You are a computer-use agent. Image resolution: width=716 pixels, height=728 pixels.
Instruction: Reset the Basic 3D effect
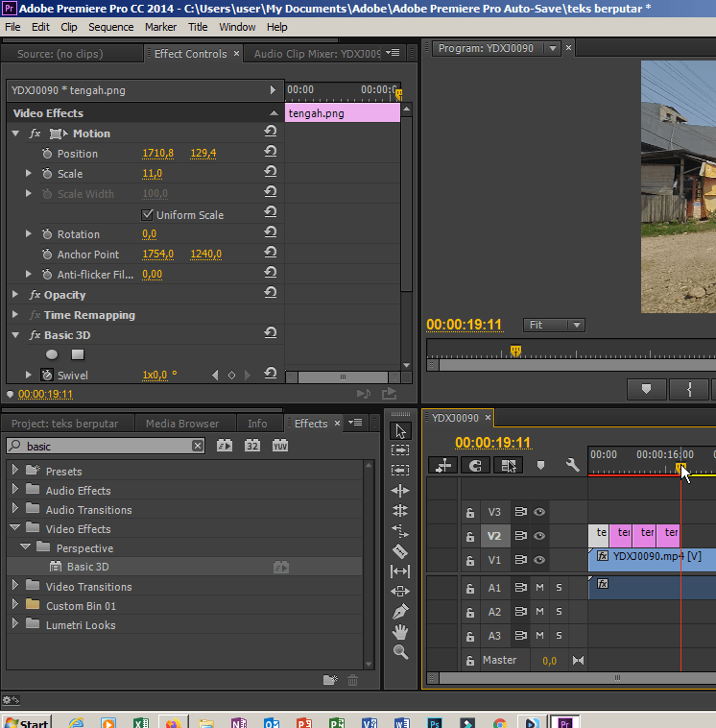click(x=271, y=333)
